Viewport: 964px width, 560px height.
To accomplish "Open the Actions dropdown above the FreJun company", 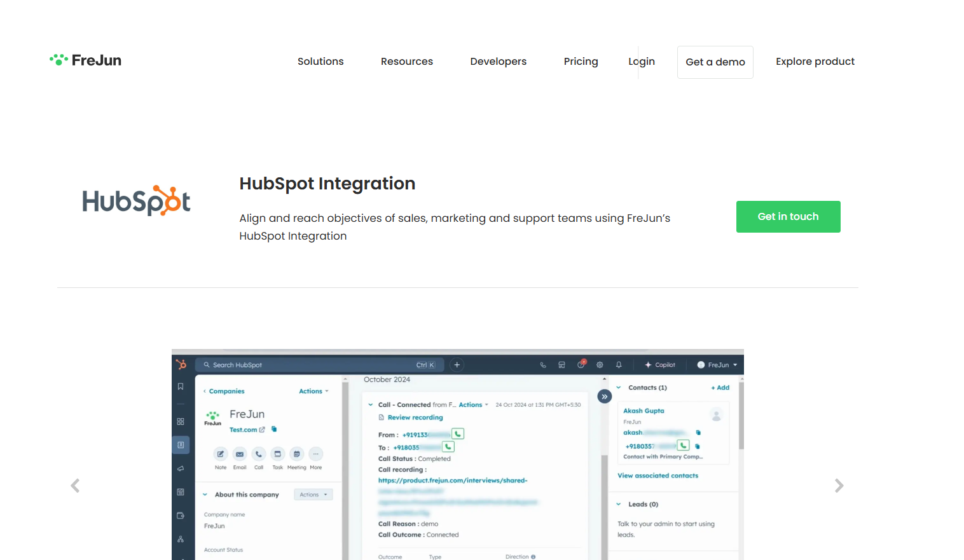I will tap(313, 391).
